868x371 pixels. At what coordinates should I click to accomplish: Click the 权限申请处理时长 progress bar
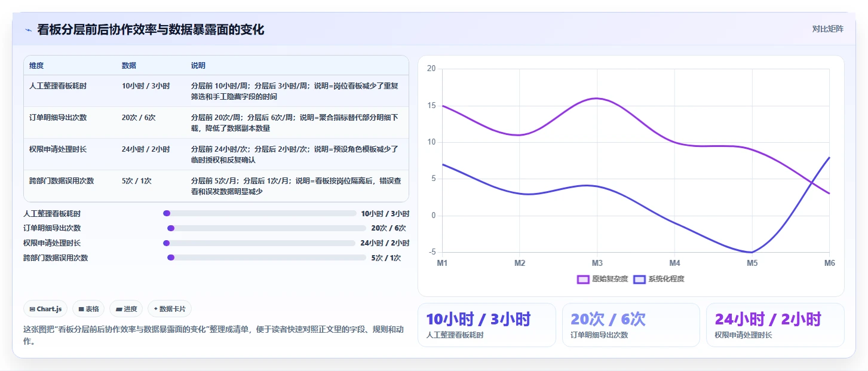click(x=259, y=243)
